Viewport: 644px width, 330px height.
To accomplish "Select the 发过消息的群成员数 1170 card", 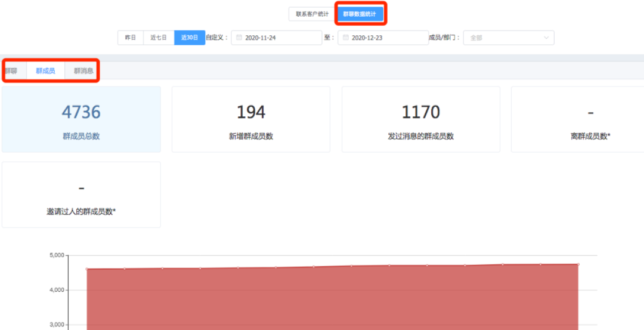I will coord(420,119).
